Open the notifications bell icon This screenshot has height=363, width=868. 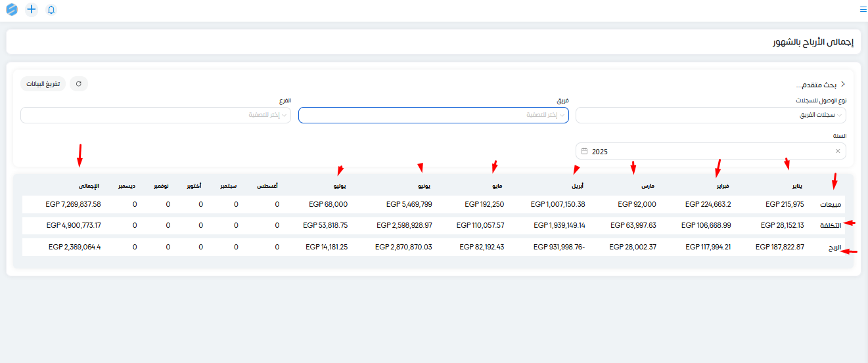(51, 10)
